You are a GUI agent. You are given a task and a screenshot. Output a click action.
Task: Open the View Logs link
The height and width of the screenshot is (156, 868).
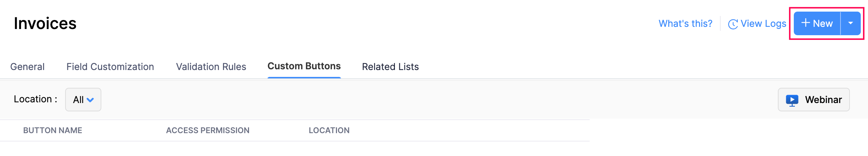click(x=763, y=24)
